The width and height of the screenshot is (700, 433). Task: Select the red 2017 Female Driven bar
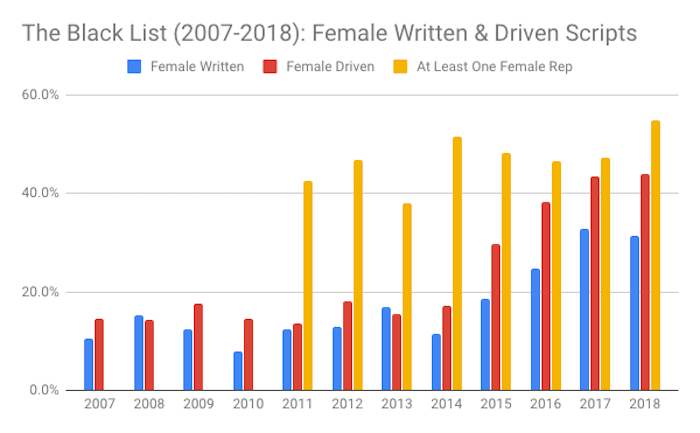tap(595, 283)
